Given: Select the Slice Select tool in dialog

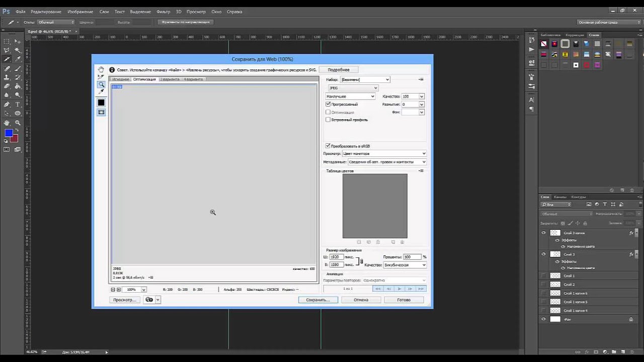Looking at the screenshot, I should 101,77.
